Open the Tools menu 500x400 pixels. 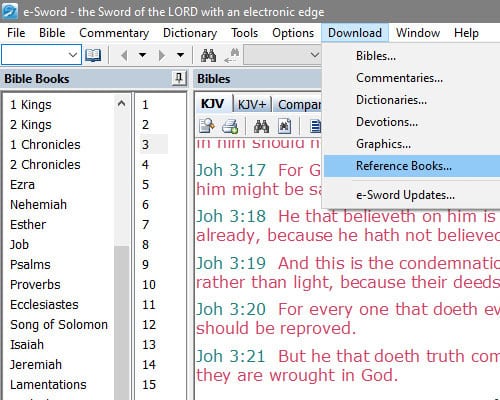pos(245,33)
